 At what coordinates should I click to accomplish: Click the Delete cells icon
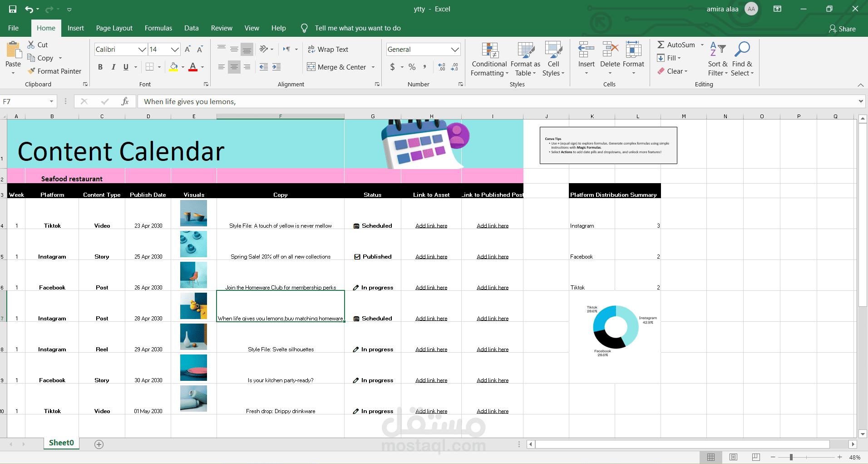[610, 50]
